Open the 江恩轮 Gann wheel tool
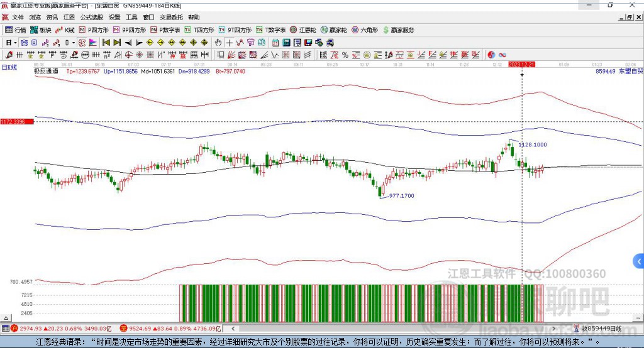Image resolution: width=644 pixels, height=348 pixels. (303, 30)
